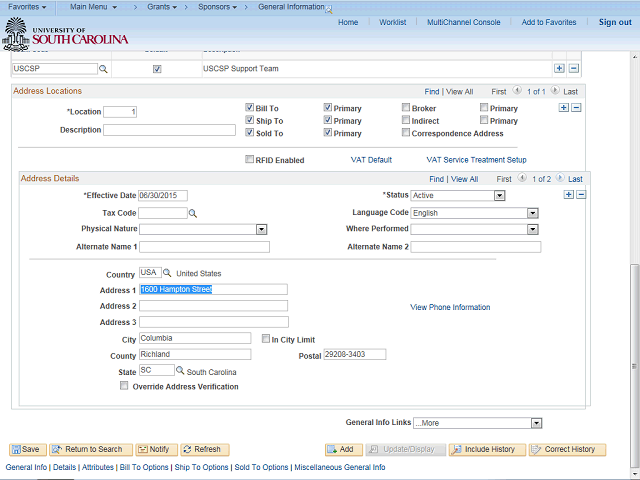Click the Save button at bottom
The image size is (640, 480).
26,449
